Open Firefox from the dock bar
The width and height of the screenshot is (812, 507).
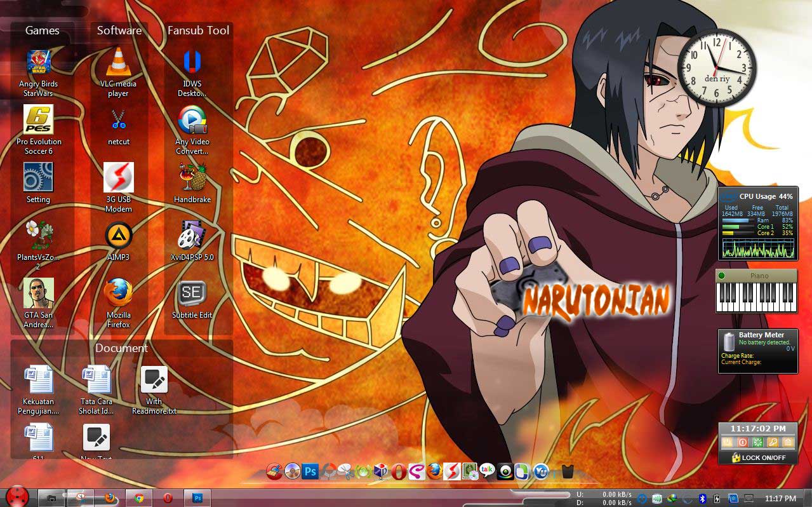(434, 471)
